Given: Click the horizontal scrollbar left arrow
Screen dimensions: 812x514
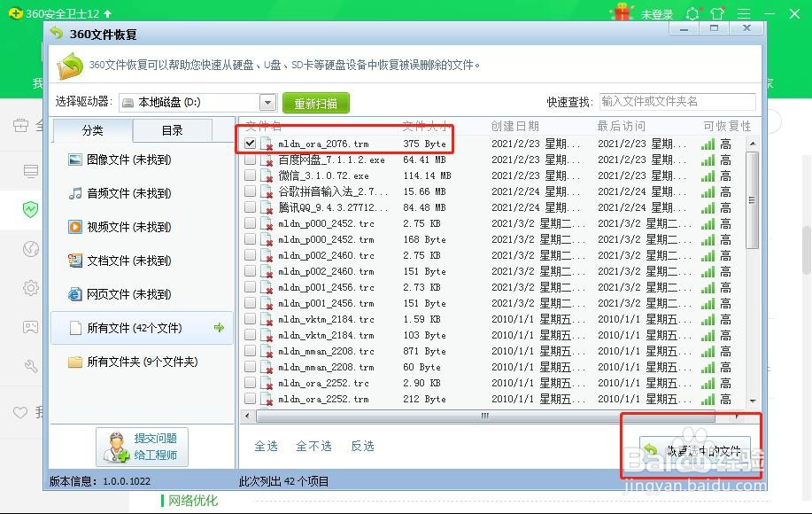Looking at the screenshot, I should tap(248, 416).
